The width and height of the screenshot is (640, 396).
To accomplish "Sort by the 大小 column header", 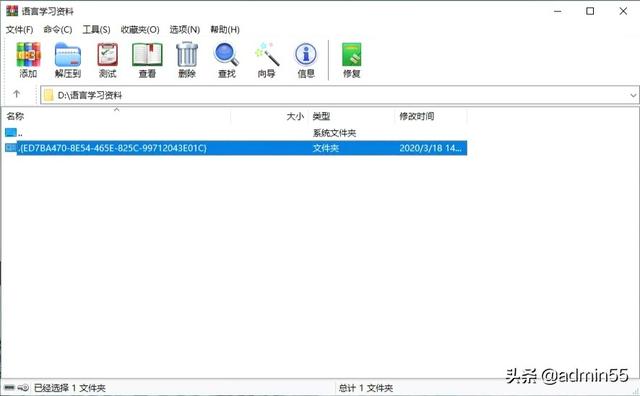I will click(x=269, y=116).
